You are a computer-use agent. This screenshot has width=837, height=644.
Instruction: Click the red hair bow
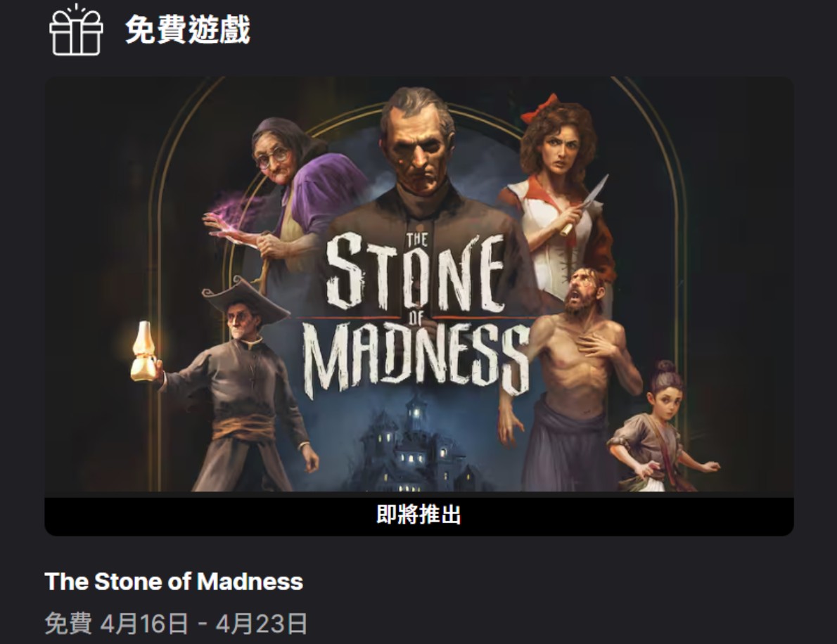tap(540, 108)
